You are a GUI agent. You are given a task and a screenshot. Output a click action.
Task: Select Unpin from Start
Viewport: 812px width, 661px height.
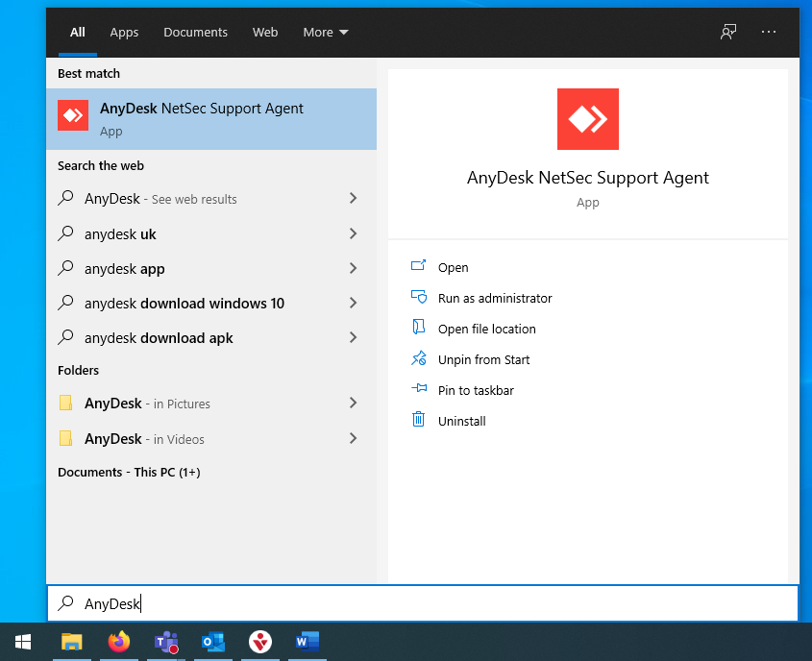coord(483,359)
